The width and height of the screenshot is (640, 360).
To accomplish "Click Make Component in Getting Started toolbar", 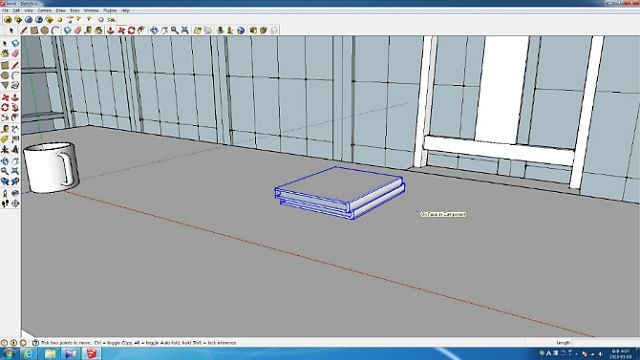I will coord(67,30).
